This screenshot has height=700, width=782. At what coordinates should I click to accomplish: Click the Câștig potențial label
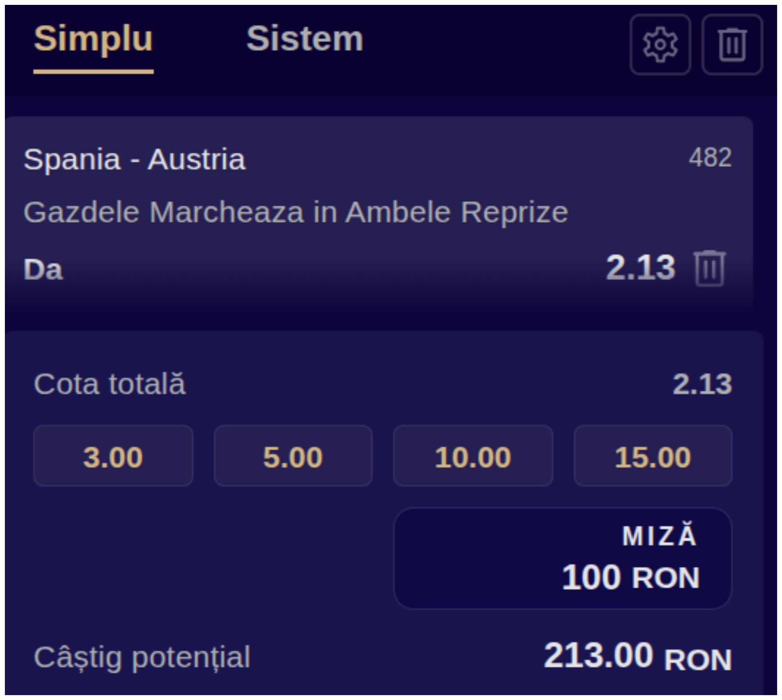coord(142,657)
